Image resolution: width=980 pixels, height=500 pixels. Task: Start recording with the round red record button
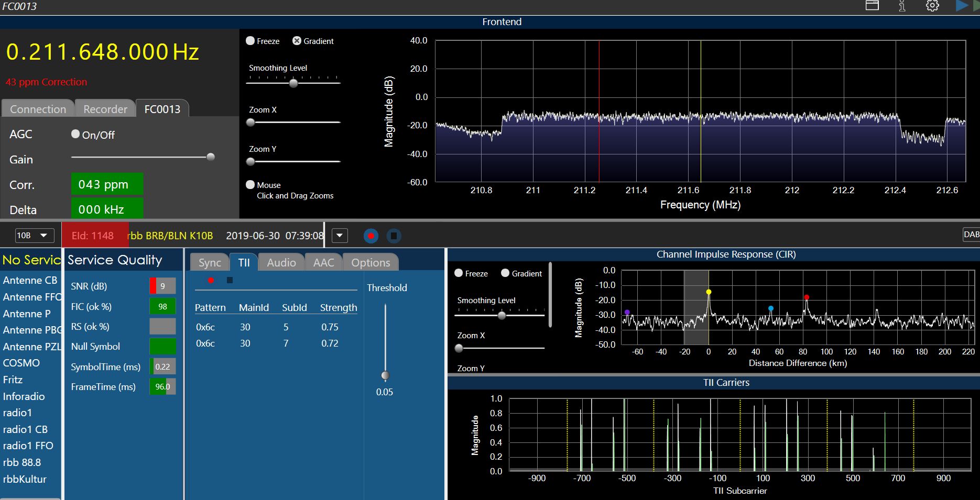371,236
